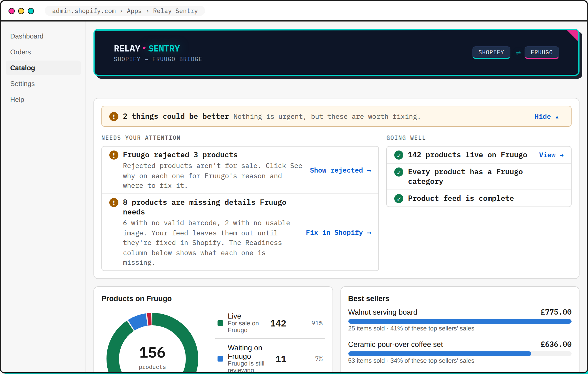This screenshot has width=588, height=374.
Task: Click the Ceramic pour-over coffee set sales bar
Action: [460, 354]
